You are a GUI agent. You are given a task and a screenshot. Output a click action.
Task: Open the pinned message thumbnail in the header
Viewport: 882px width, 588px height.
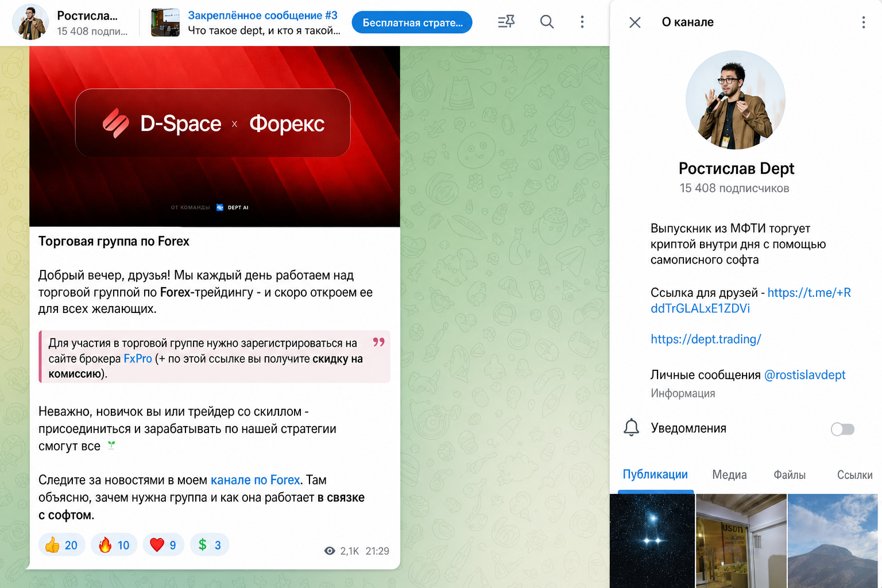tap(165, 22)
